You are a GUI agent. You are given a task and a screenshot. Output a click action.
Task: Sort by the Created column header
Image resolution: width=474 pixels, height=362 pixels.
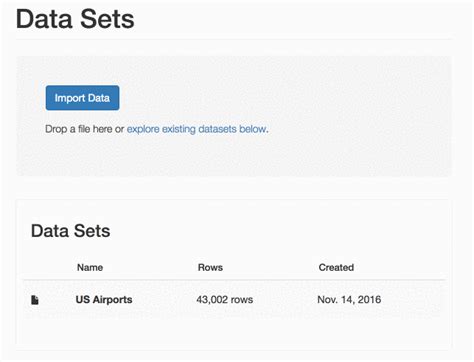point(336,267)
